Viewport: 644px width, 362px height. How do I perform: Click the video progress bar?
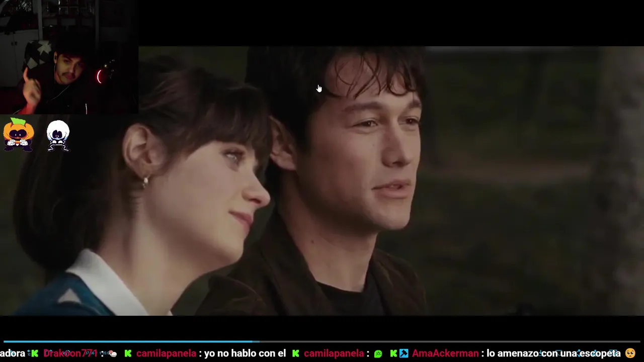tap(322, 341)
